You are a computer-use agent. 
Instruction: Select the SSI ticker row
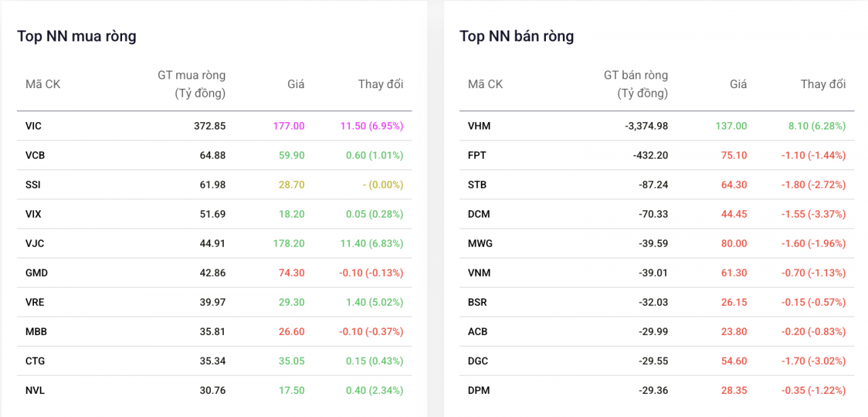pyautogui.click(x=33, y=184)
